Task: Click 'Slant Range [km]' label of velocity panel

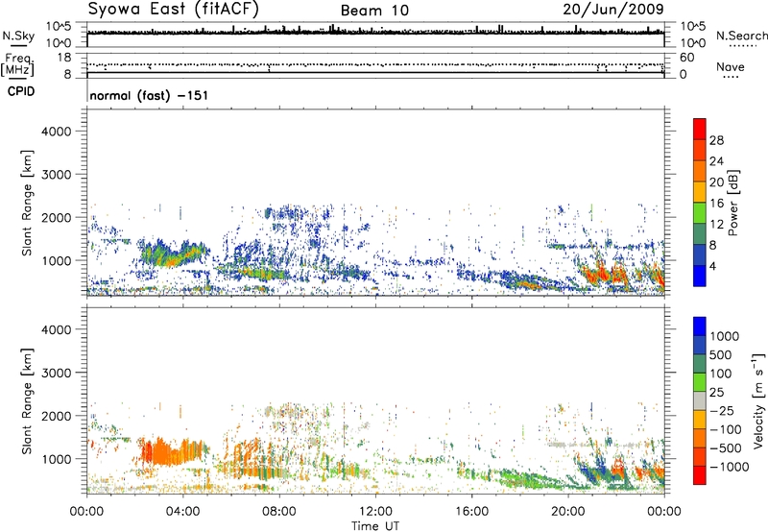Action: pos(27,400)
